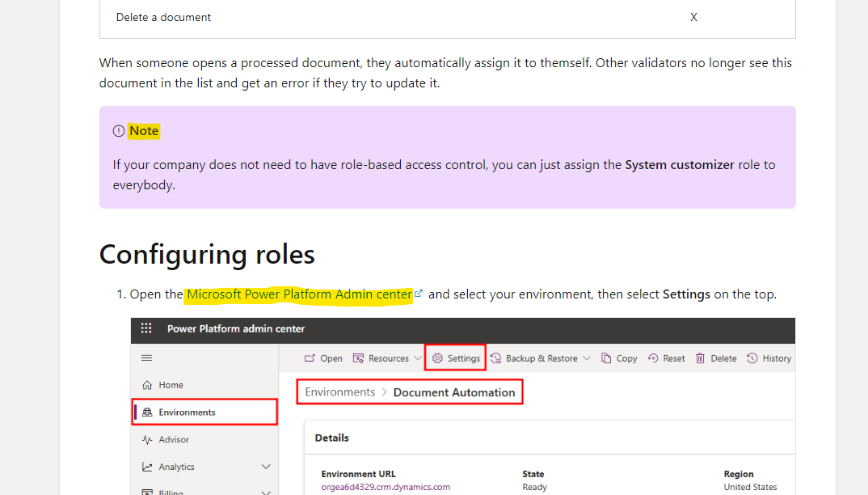
Task: Expand the Backup & Restore dropdown
Action: click(540, 357)
